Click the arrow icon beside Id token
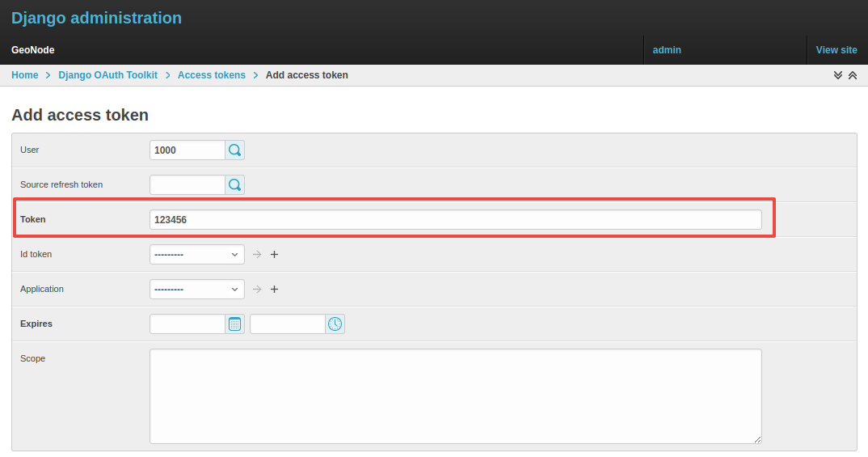 (x=257, y=255)
